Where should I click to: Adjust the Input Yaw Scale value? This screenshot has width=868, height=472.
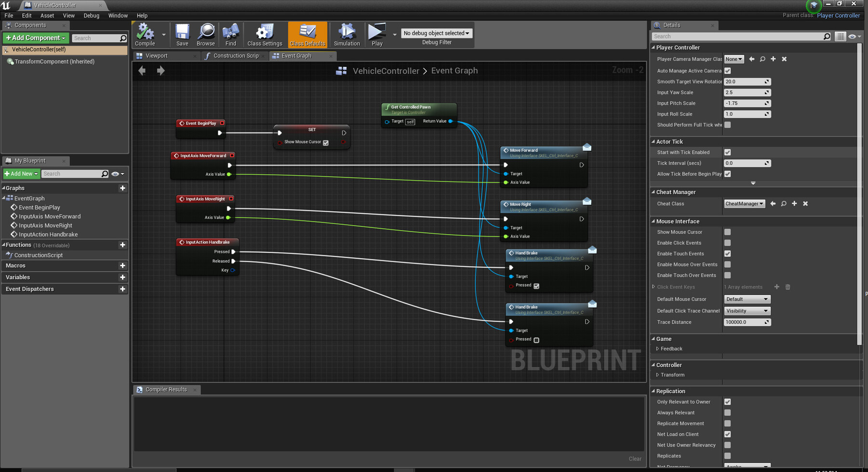pos(744,92)
